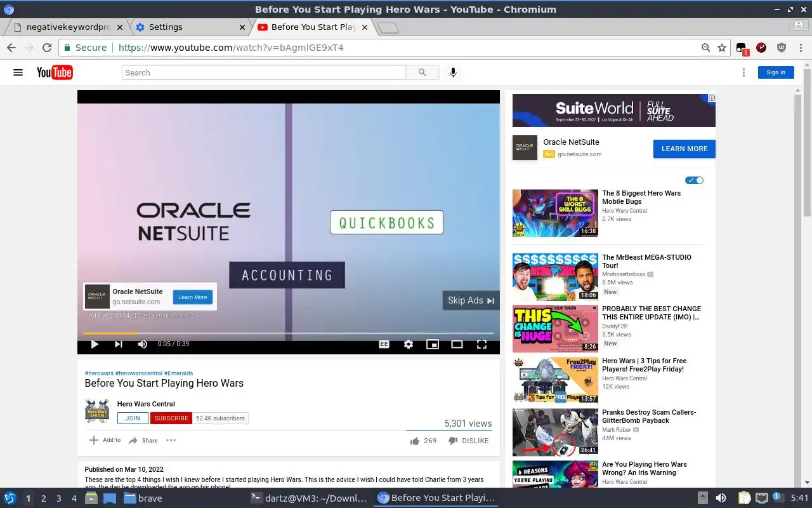Open the extension with red badge
This screenshot has height=508, width=812.
coord(742,48)
